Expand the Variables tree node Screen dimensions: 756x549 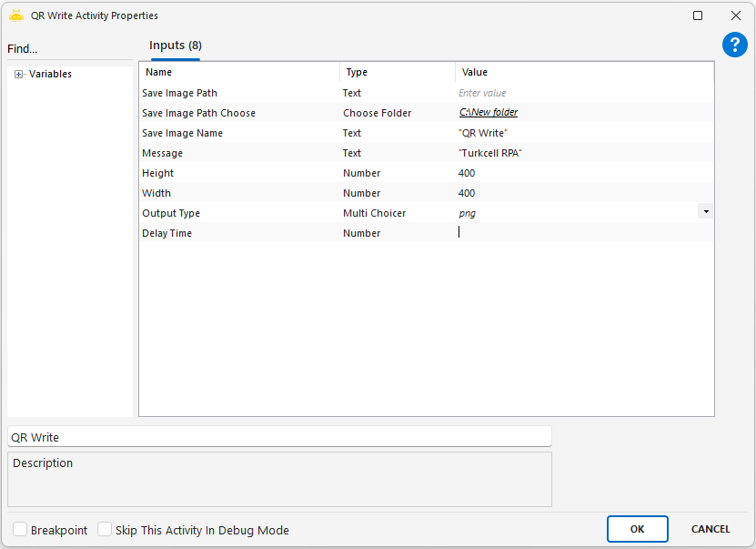point(18,75)
